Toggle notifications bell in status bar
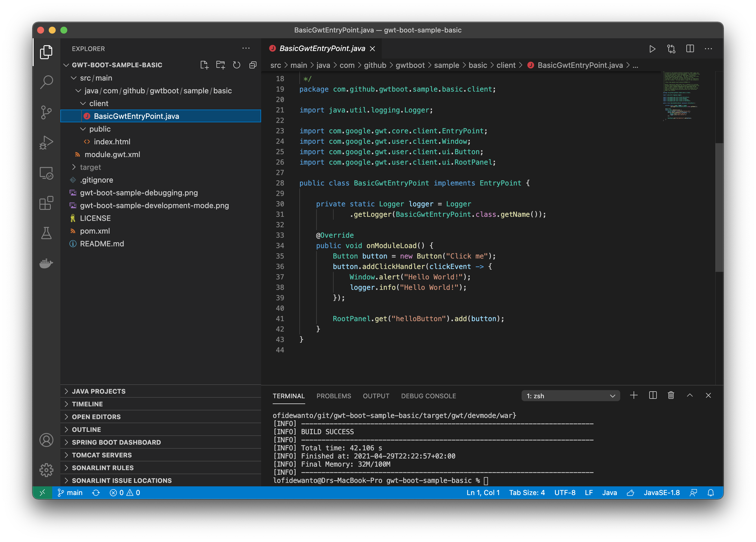 (x=711, y=493)
